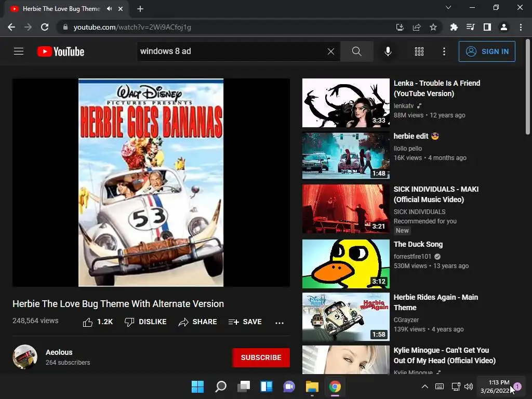The width and height of the screenshot is (532, 399).
Task: Open Aeolous channel name link
Action: 59,352
